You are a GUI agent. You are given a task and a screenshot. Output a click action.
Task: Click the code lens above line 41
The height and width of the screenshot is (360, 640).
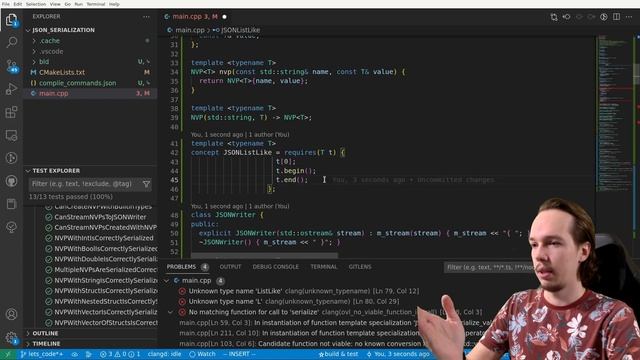[x=240, y=135]
